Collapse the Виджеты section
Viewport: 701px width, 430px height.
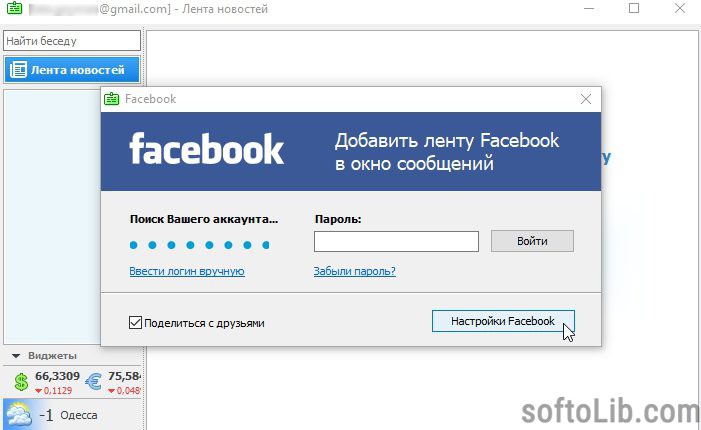click(x=16, y=356)
